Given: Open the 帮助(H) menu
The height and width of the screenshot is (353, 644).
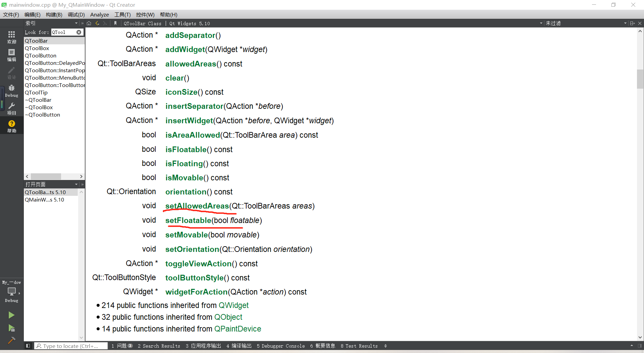Looking at the screenshot, I should pos(169,14).
